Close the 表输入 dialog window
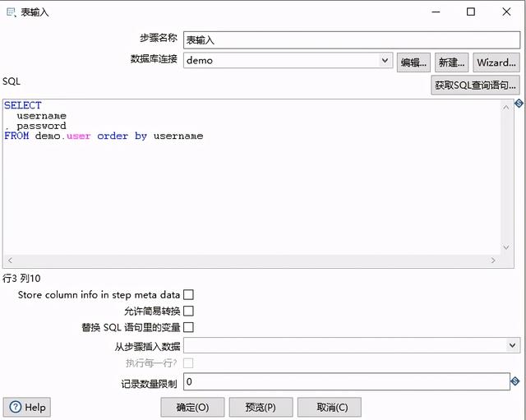 pyautogui.click(x=506, y=12)
